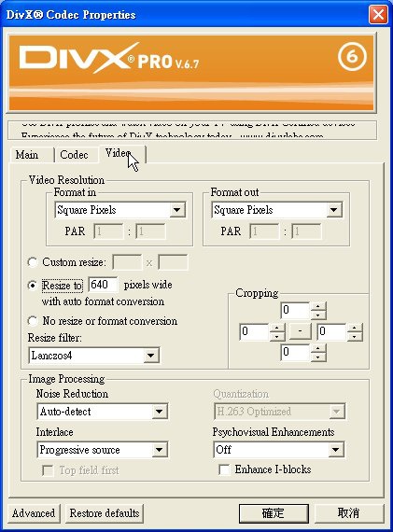
Task: Click the Format in PAR first field
Action: click(108, 231)
